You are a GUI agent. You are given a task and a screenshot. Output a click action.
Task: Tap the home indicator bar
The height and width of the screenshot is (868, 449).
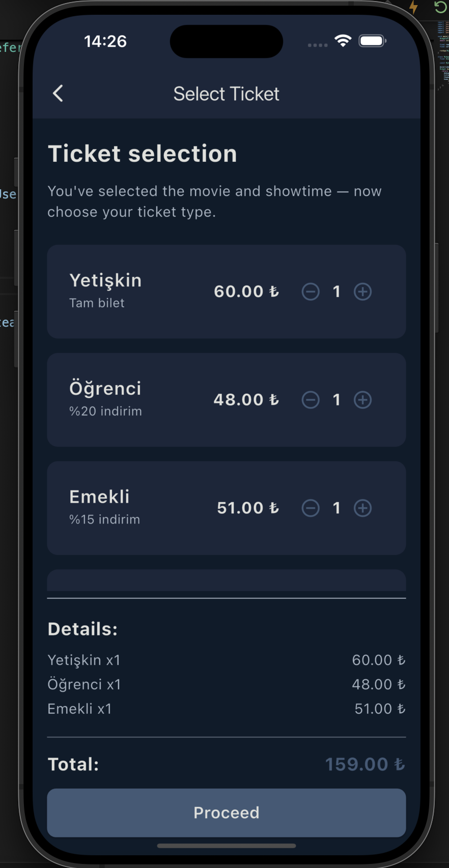click(226, 846)
